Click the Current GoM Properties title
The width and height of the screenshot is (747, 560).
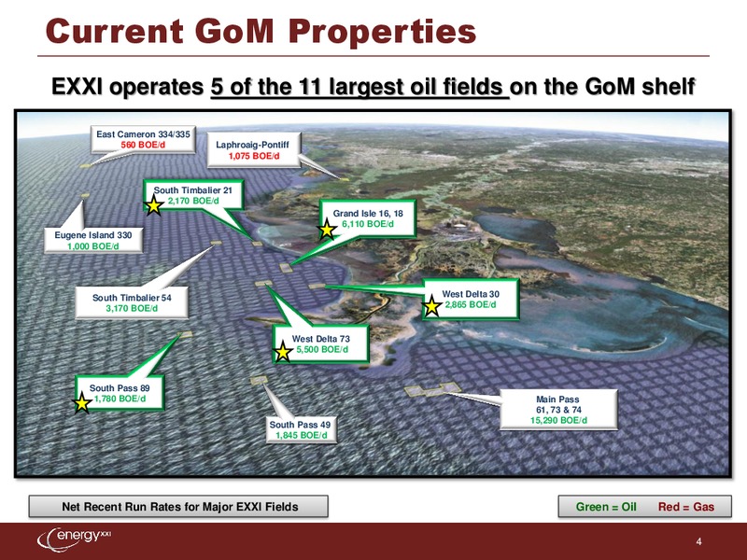click(261, 31)
